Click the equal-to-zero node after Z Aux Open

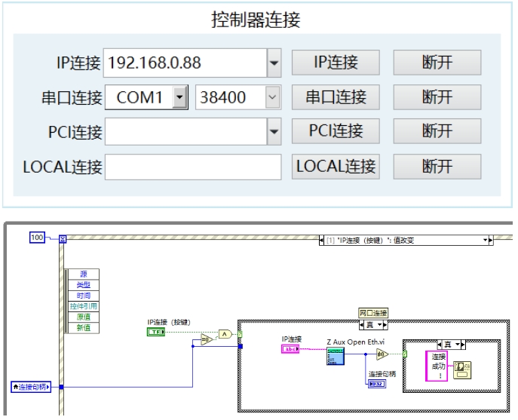tap(382, 354)
